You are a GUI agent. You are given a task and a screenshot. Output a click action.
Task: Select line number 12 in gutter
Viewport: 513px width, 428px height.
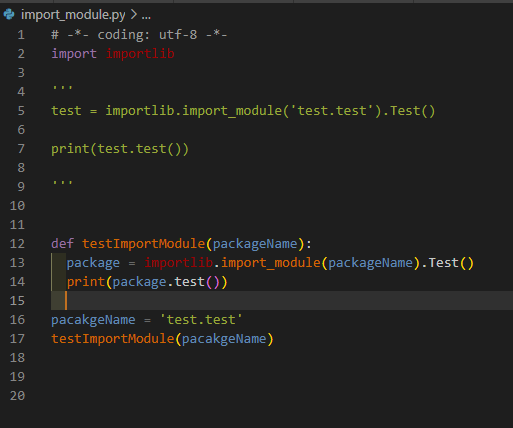click(17, 244)
